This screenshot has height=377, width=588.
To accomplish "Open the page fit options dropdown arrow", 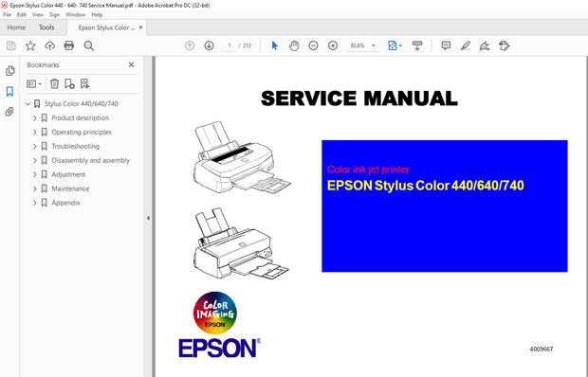I will click(400, 45).
